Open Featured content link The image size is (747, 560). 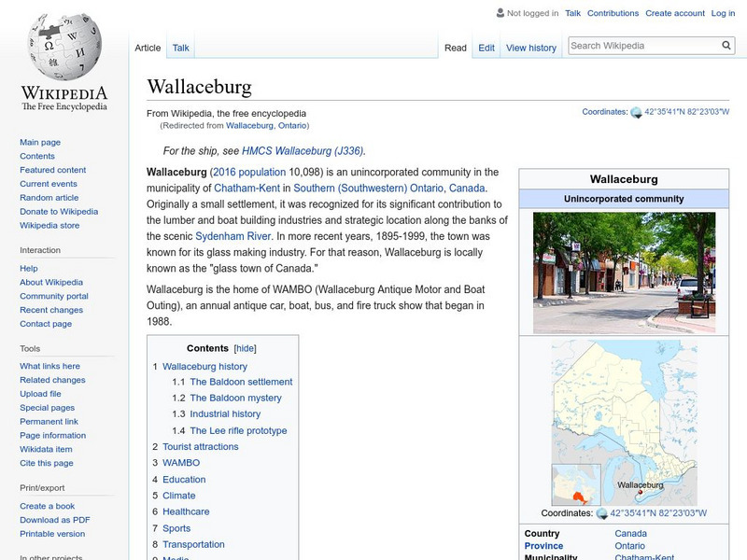pos(53,170)
